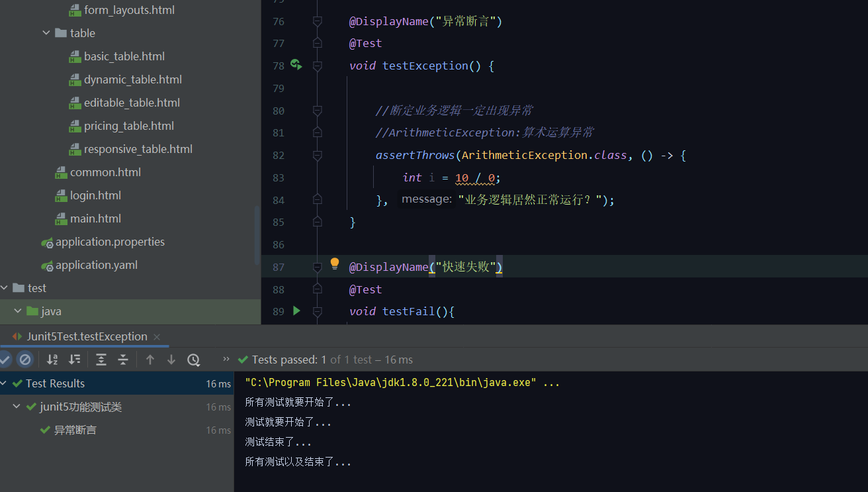Expand all test result nodes
This screenshot has height=492, width=868.
point(101,360)
